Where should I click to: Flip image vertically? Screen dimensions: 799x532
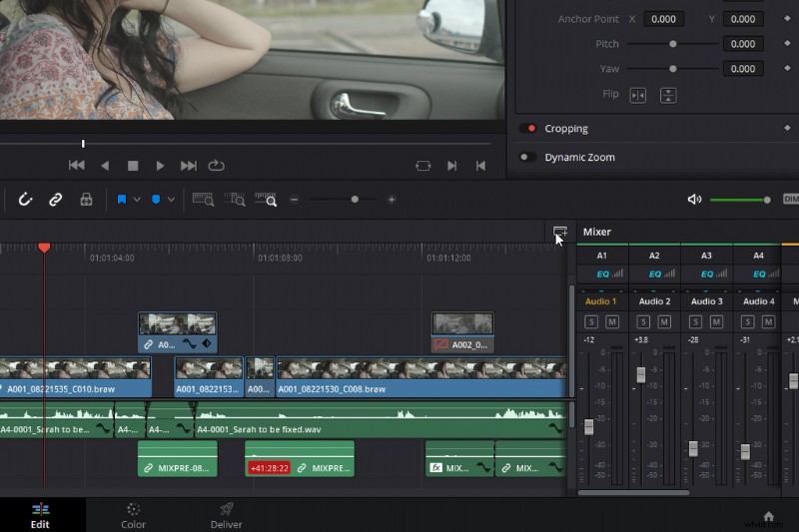(668, 95)
